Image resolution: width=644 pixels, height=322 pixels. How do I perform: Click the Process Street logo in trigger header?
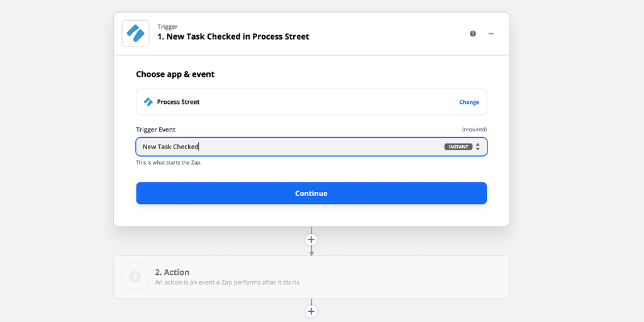pos(136,33)
